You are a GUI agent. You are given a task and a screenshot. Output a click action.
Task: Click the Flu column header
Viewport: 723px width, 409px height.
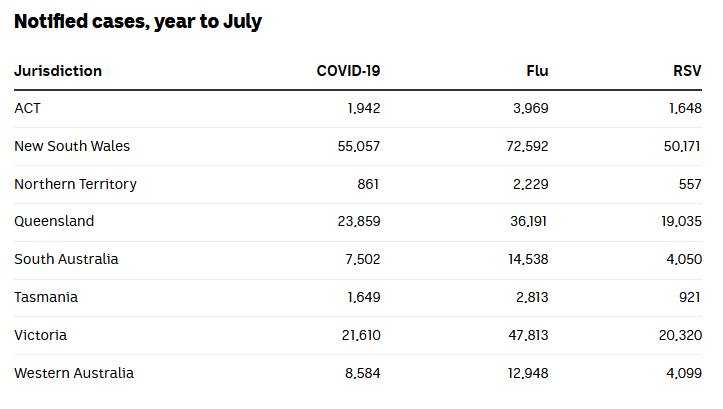[x=537, y=71]
